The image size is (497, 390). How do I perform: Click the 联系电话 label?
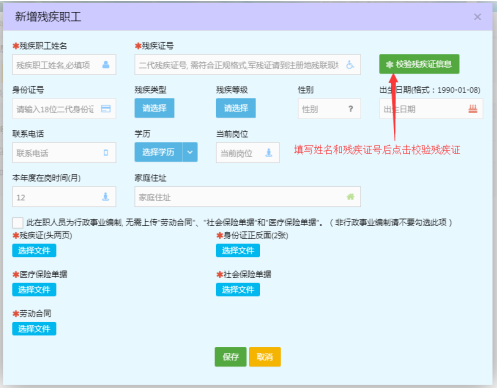click(28, 134)
